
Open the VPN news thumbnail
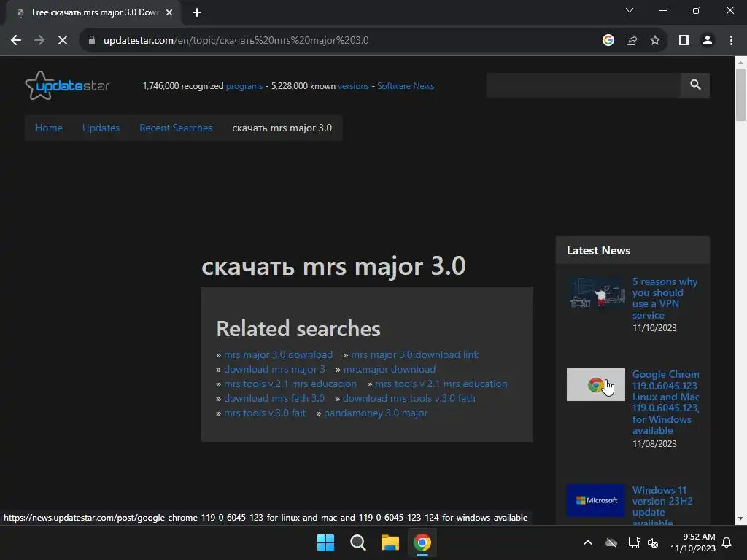(x=595, y=292)
